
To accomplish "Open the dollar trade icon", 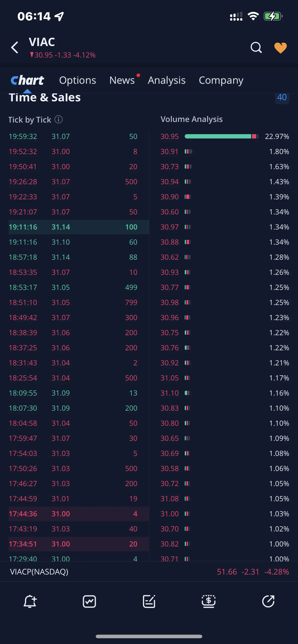I will pos(209,601).
